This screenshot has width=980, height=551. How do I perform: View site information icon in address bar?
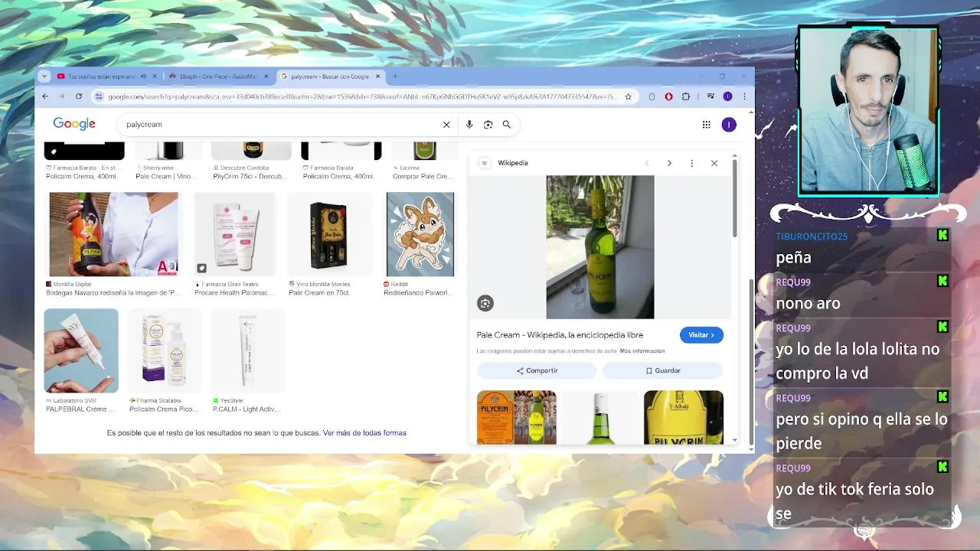click(99, 96)
